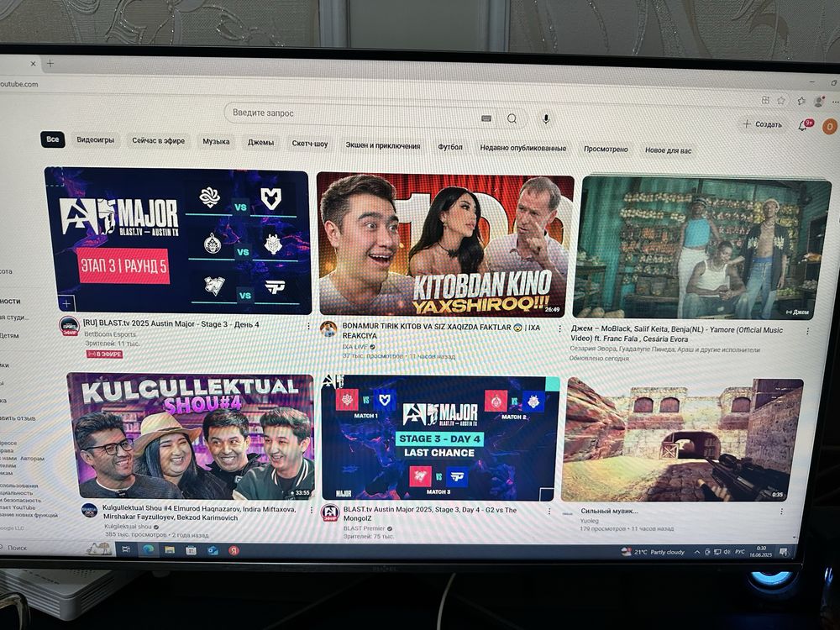Open Outlook from the taskbar
Image resolution: width=840 pixels, height=630 pixels.
coord(213,550)
